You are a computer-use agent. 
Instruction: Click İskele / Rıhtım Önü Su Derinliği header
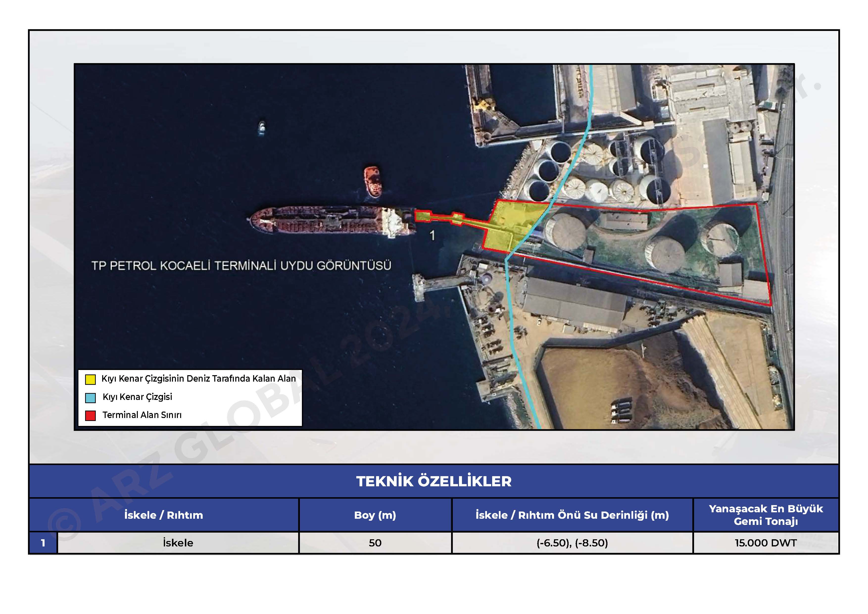(x=572, y=515)
